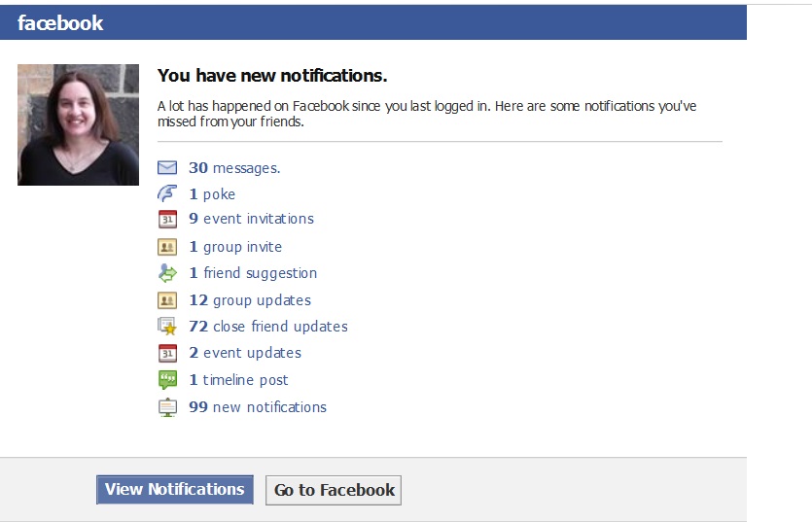Click the new notifications icon
This screenshot has height=522, width=812.
(x=167, y=407)
